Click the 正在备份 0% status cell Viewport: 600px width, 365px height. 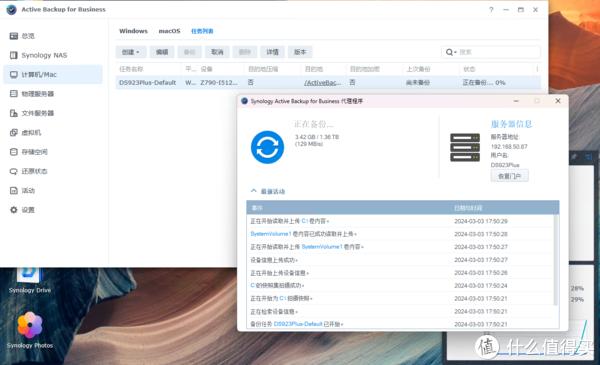(484, 83)
